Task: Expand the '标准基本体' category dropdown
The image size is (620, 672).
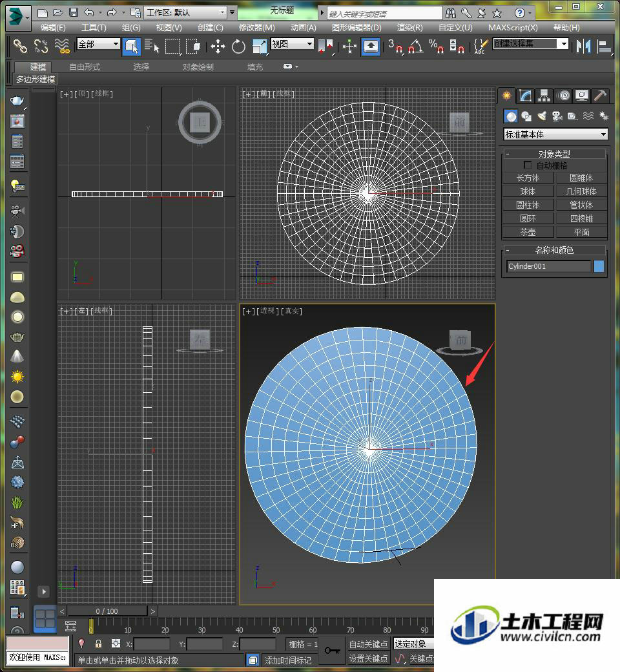Action: pos(555,134)
